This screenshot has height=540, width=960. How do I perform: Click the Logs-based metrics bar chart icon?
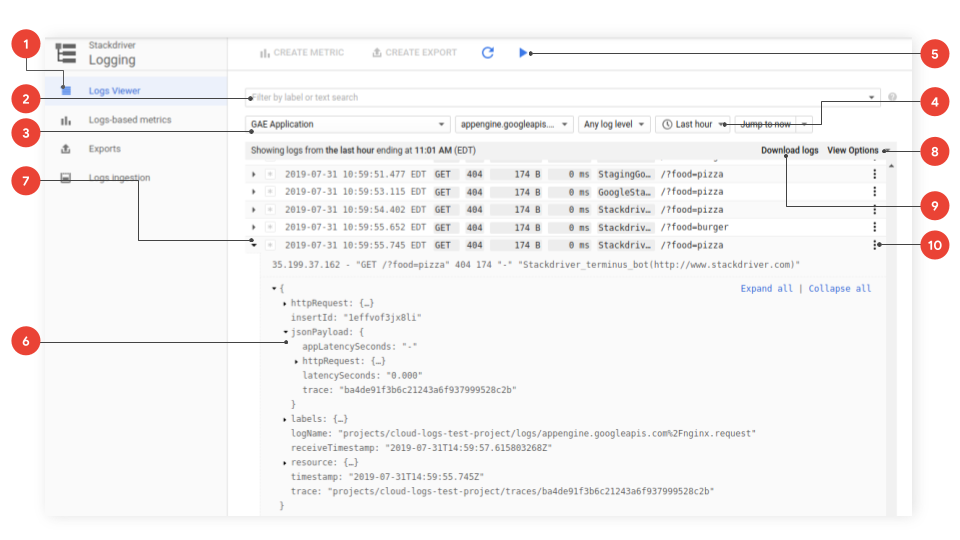[x=66, y=121]
